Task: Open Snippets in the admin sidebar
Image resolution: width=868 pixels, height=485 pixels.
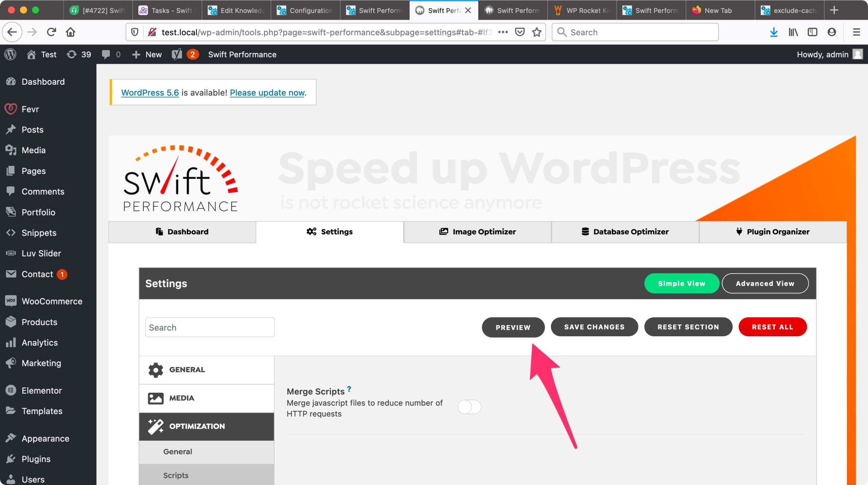Action: point(48,233)
